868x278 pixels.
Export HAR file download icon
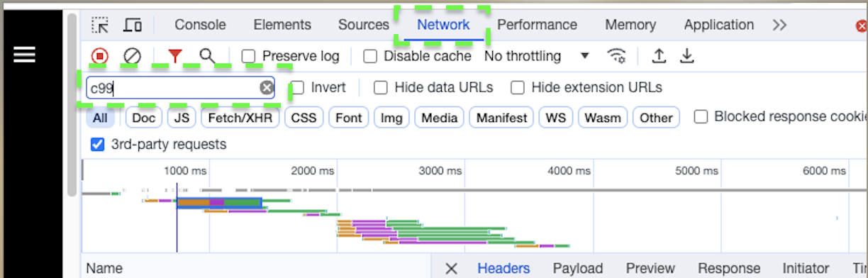[686, 56]
